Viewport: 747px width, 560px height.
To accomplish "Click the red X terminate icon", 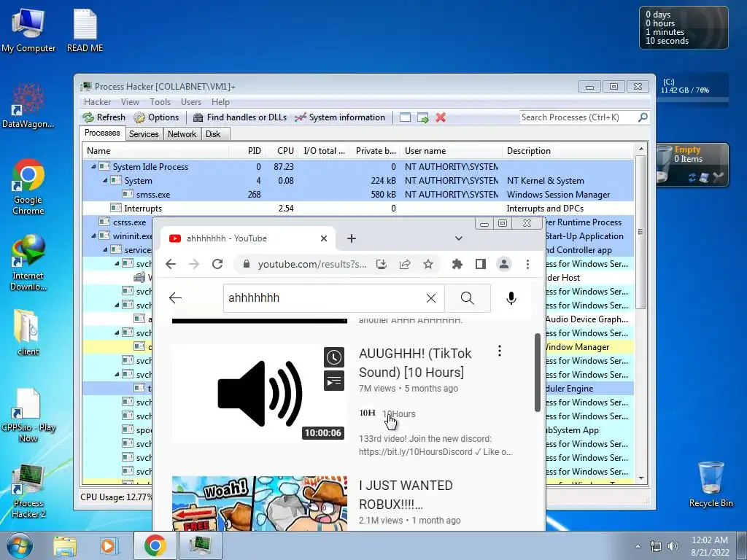I will pos(441,117).
